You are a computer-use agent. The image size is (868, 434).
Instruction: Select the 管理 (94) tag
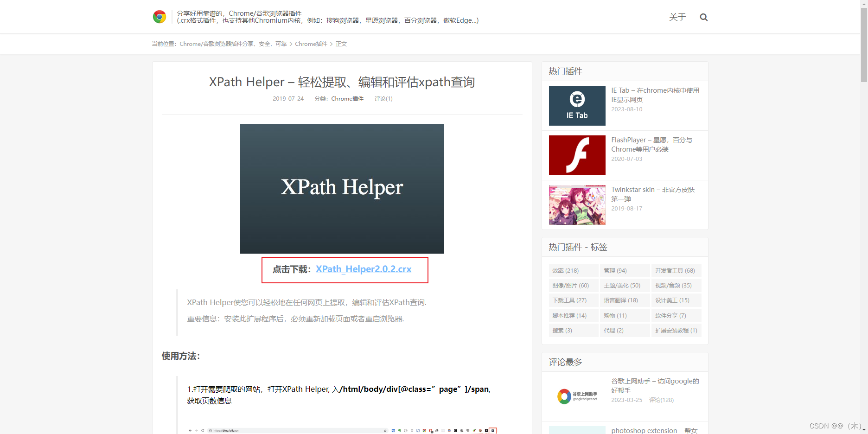(625, 271)
